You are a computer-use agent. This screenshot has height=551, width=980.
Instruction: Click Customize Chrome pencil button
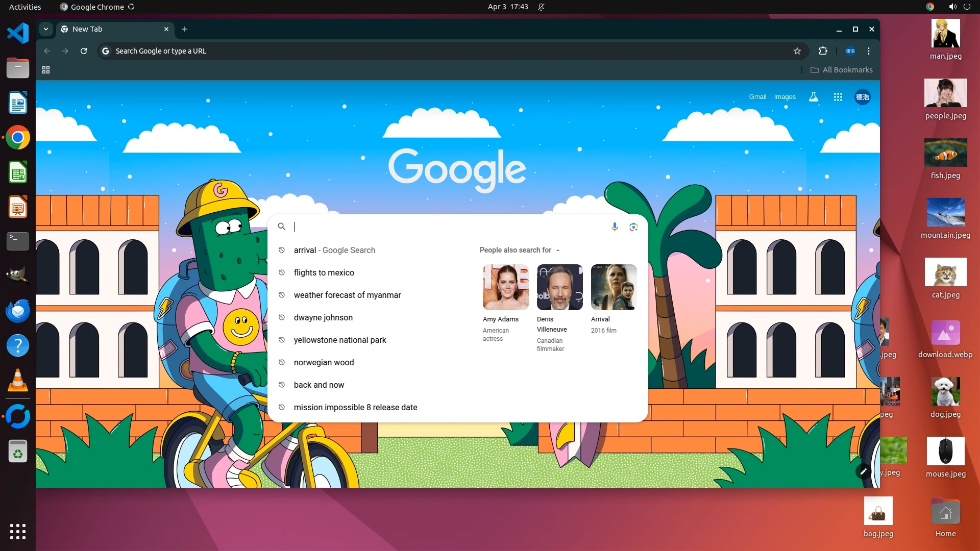pos(863,471)
